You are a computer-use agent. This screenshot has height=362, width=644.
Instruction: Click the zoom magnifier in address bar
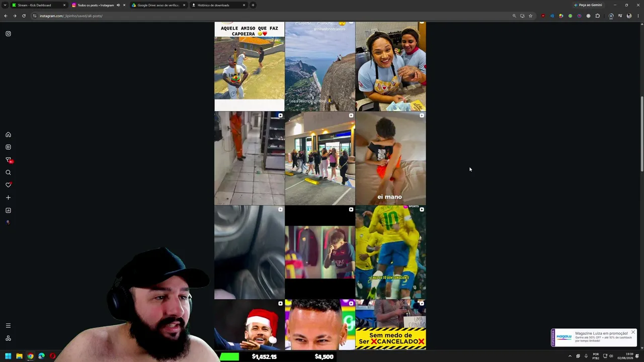514,16
